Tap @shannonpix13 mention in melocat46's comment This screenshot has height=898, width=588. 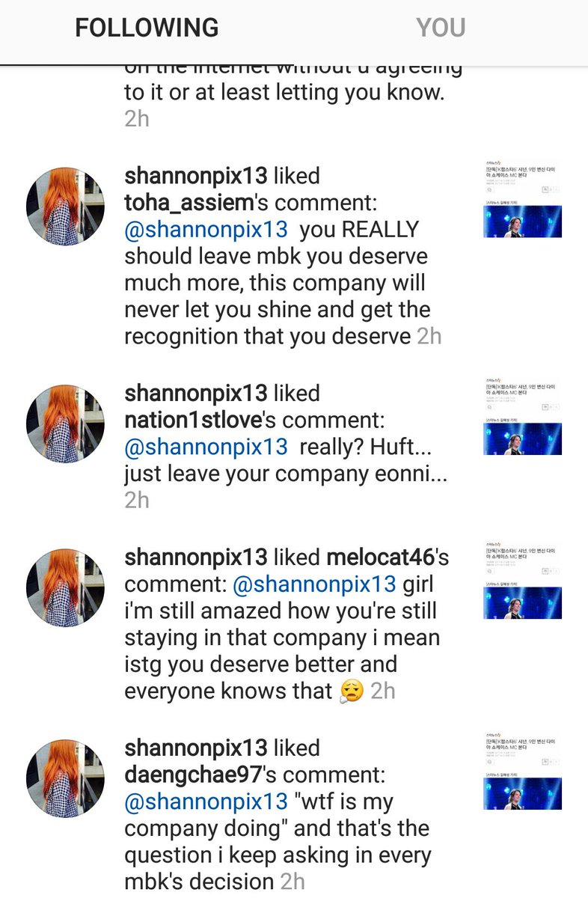pos(314,584)
